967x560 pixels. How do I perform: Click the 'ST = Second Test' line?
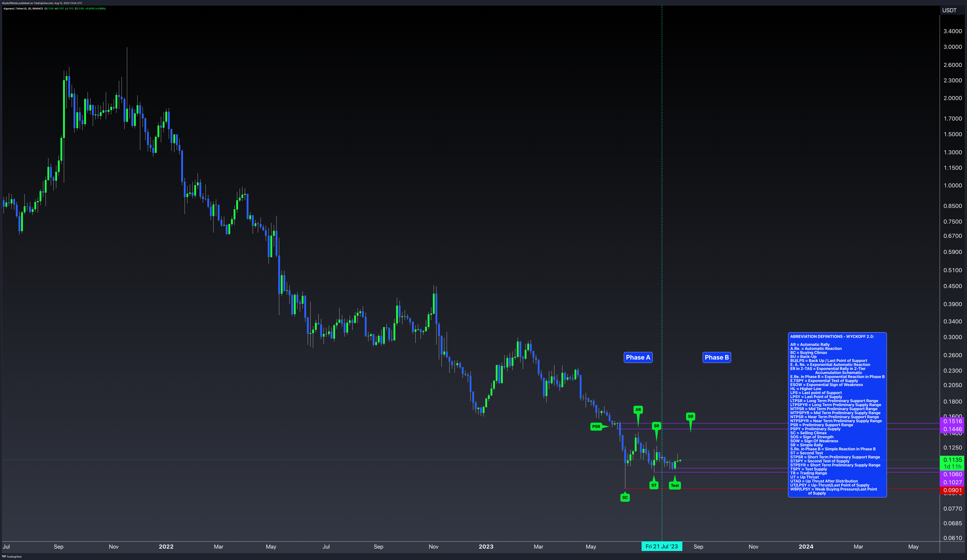pos(807,453)
